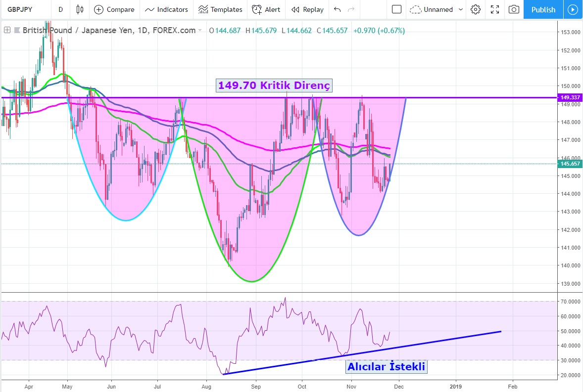Viewport: 583px width, 392px height.
Task: Expand the chart legend plus icon
Action: point(7,30)
